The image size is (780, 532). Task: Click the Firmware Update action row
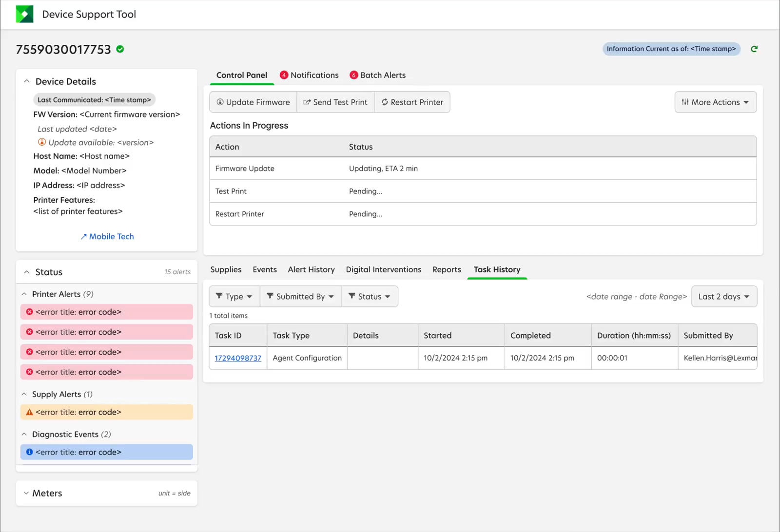(x=483, y=169)
